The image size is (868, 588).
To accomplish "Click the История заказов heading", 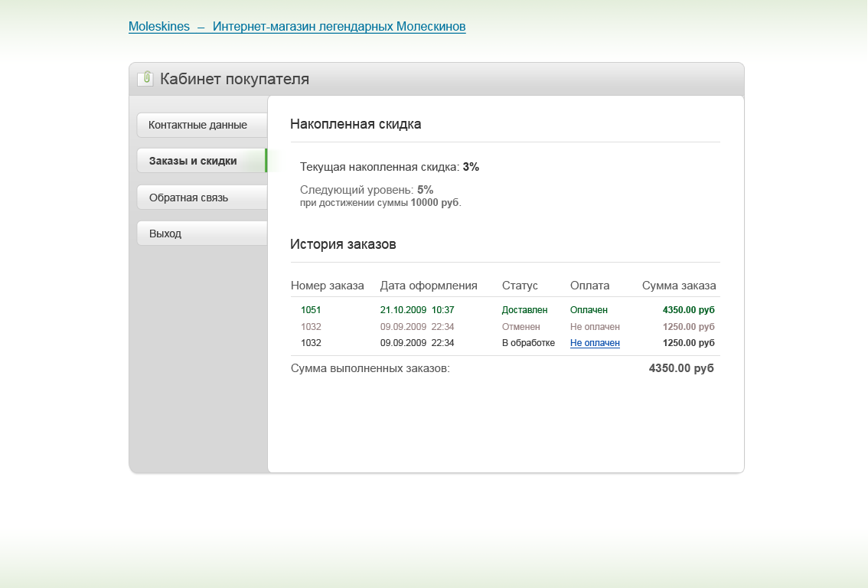I will click(x=343, y=244).
